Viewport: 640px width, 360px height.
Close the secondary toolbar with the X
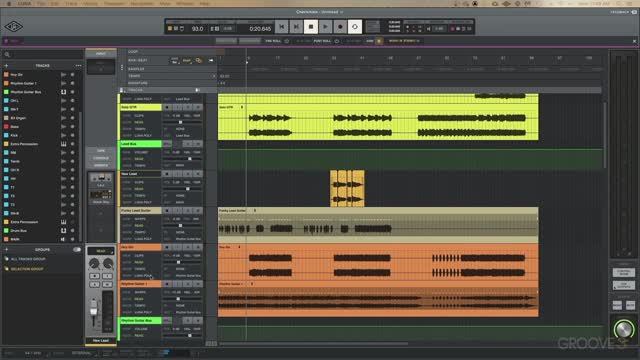634,41
